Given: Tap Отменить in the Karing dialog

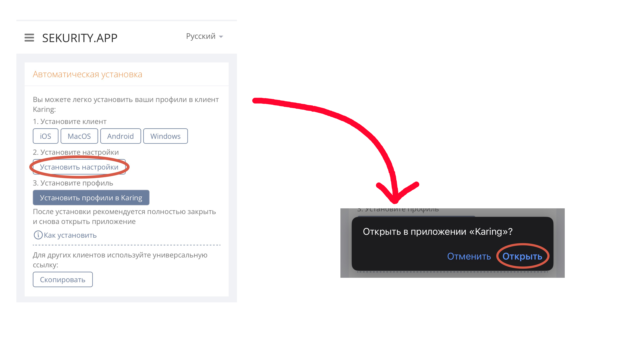Looking at the screenshot, I should [x=469, y=256].
